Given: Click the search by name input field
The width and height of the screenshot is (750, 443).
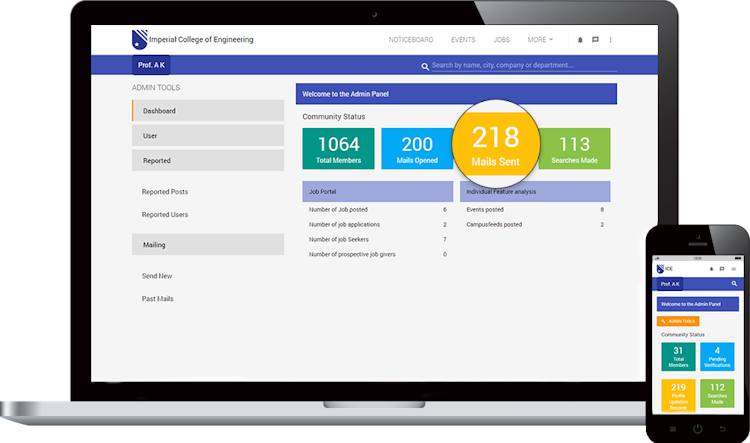Looking at the screenshot, I should click(524, 66).
